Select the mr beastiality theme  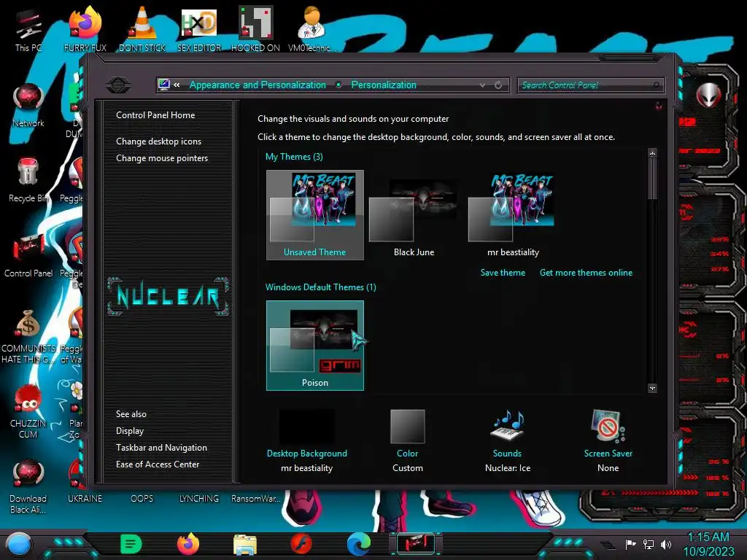point(513,215)
